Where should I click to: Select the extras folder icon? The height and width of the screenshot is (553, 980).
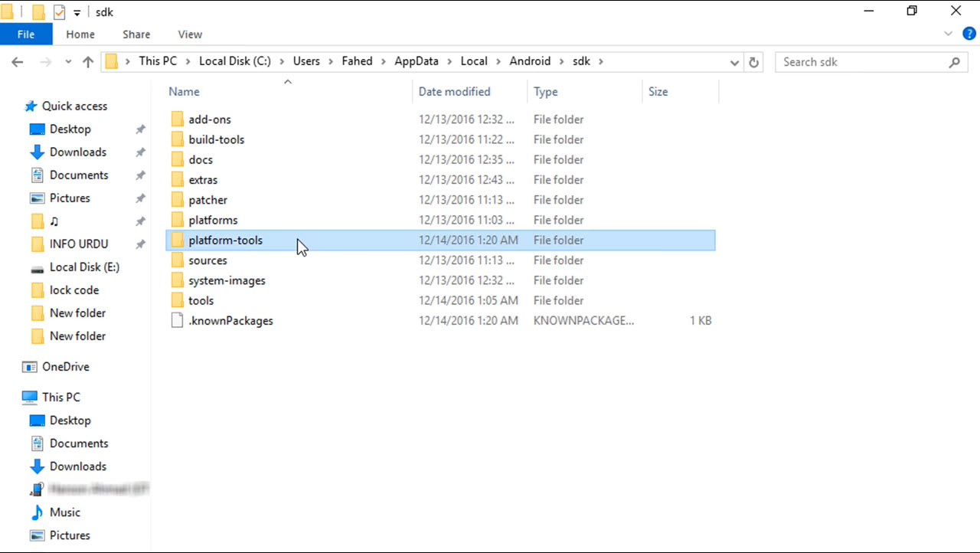pyautogui.click(x=178, y=180)
